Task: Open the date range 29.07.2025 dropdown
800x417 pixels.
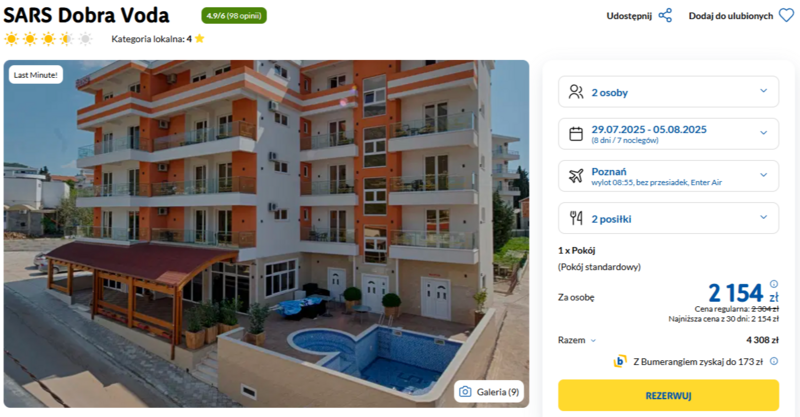Action: pos(668,134)
